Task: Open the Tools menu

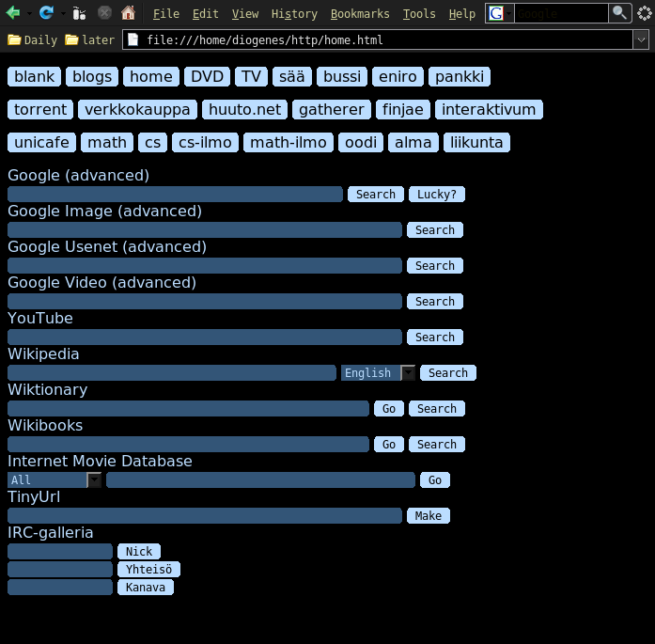Action: coord(419,14)
